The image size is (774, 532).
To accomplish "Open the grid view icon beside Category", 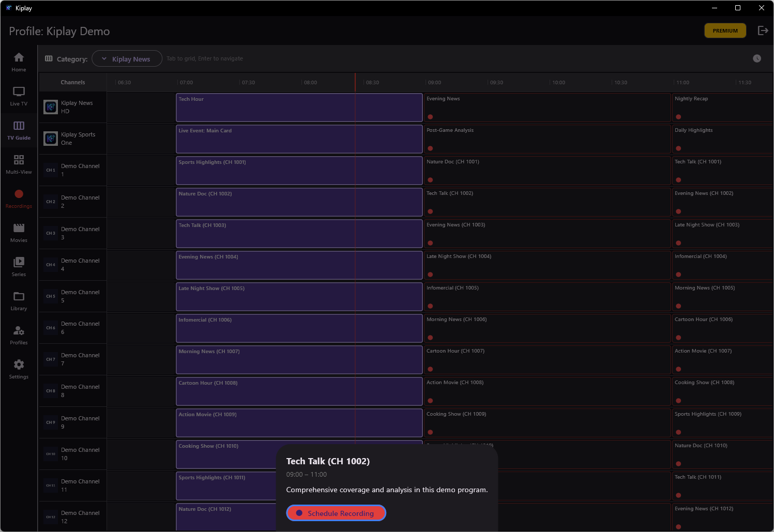I will (x=49, y=58).
